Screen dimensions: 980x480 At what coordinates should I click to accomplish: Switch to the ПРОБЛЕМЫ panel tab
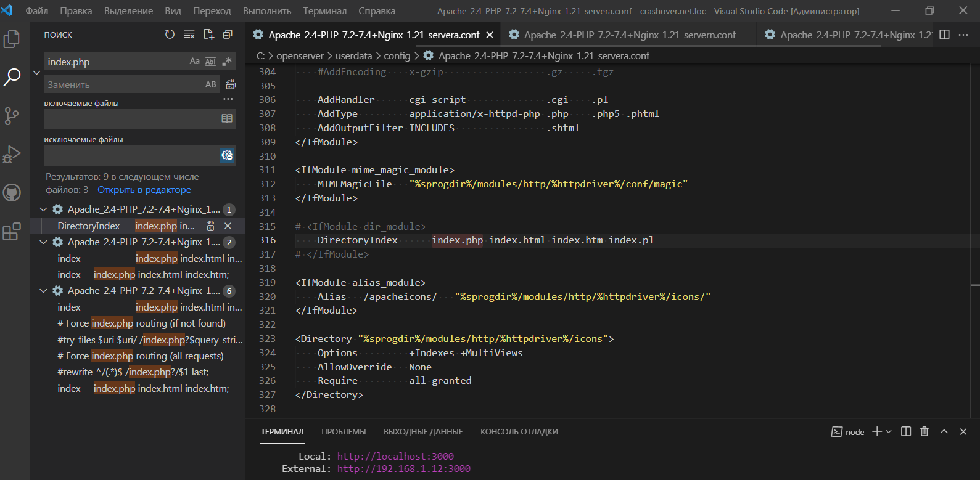pyautogui.click(x=344, y=431)
